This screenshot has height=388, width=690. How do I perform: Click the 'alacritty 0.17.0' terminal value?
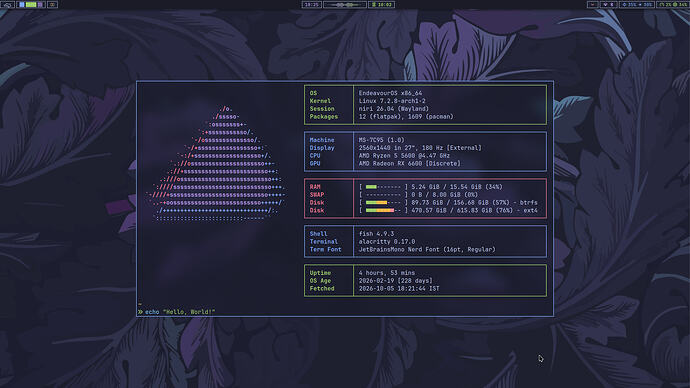click(x=386, y=242)
